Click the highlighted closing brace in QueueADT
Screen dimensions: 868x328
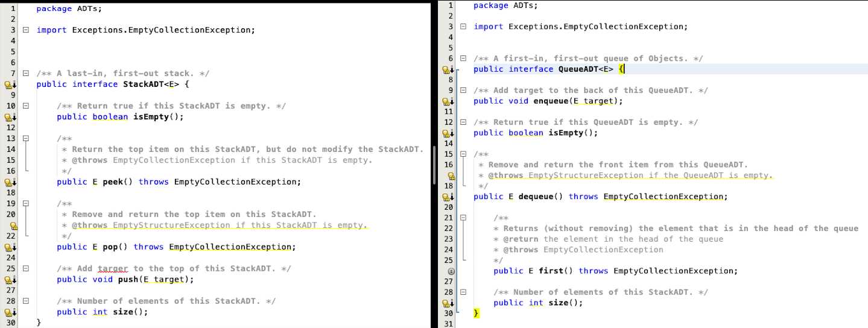point(476,314)
